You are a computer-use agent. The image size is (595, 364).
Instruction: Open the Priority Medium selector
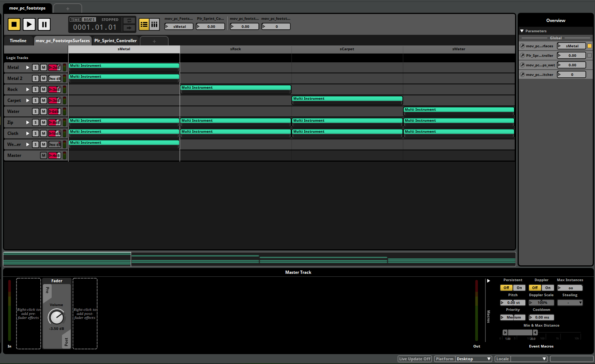513,317
